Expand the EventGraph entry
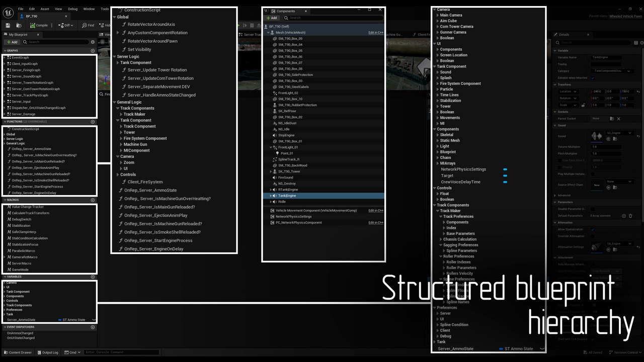This screenshot has height=362, width=644. pyautogui.click(x=5, y=58)
